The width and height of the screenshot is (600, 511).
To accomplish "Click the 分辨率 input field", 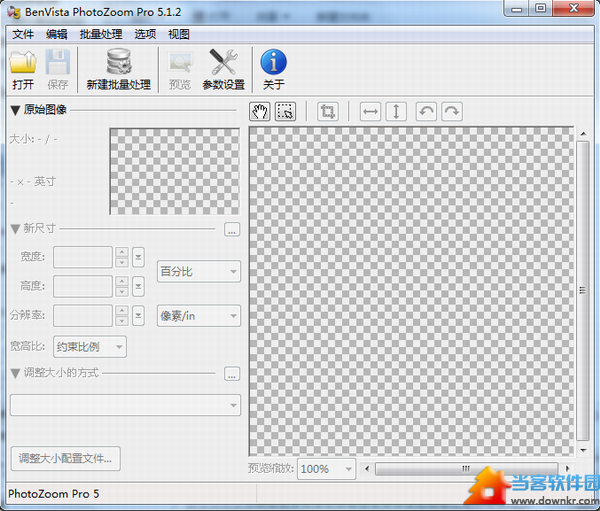I will 83,316.
